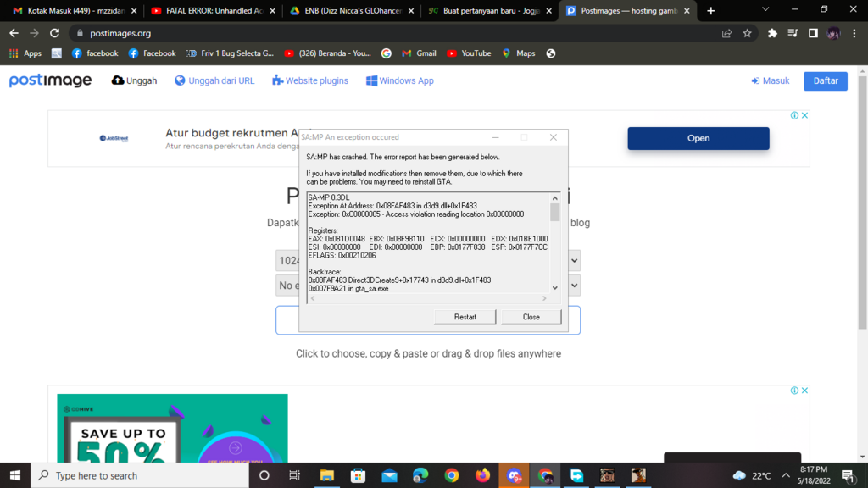Show hidden system tray icons
The height and width of the screenshot is (488, 868).
coord(786,475)
